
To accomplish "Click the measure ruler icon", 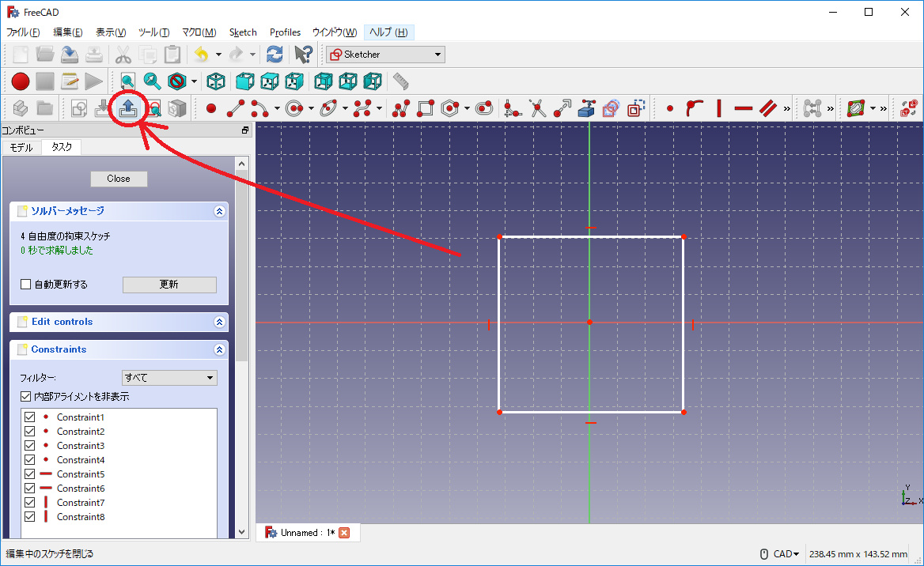I will point(401,81).
